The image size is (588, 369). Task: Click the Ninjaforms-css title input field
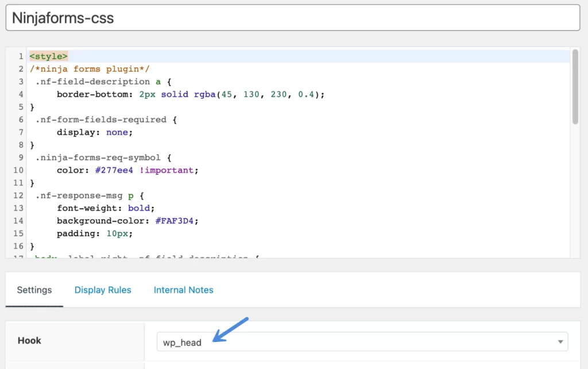pyautogui.click(x=293, y=18)
